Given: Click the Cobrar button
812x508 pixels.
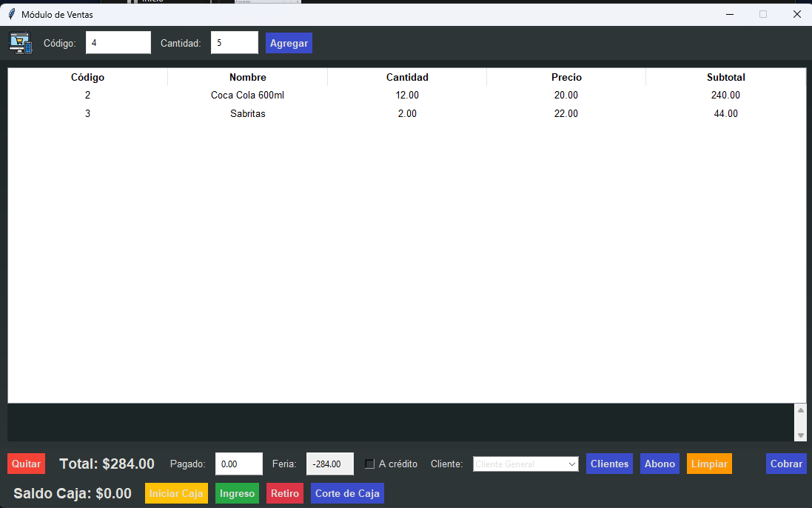Looking at the screenshot, I should pyautogui.click(x=786, y=464).
